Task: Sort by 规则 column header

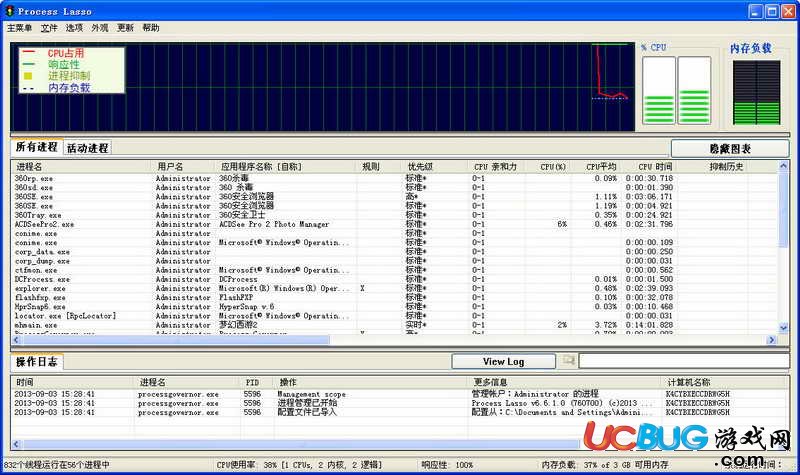Action: 378,166
